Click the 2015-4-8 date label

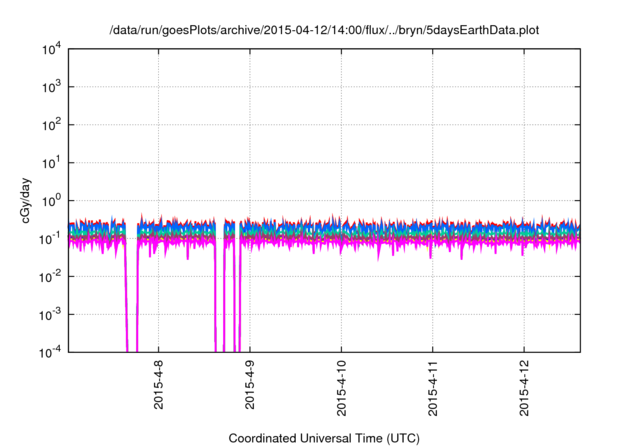pos(158,385)
